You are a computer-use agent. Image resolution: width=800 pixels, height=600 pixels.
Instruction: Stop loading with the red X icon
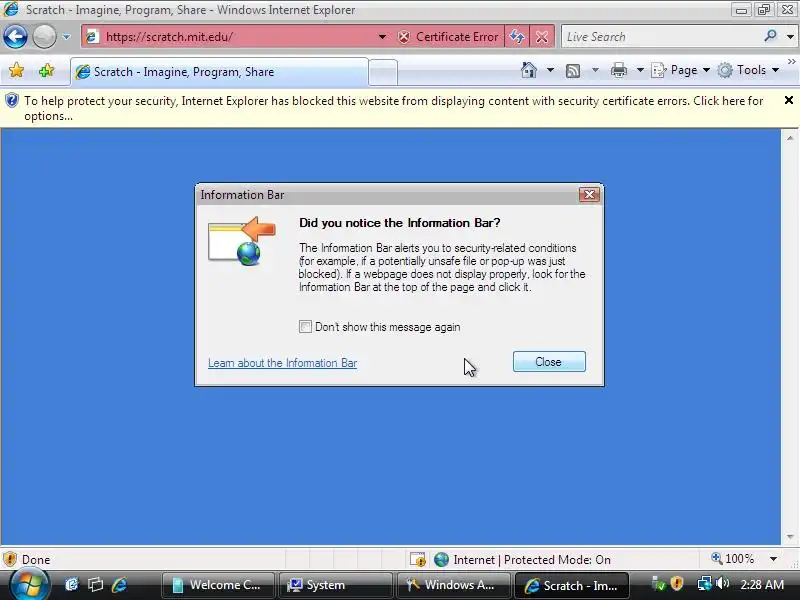(x=542, y=37)
